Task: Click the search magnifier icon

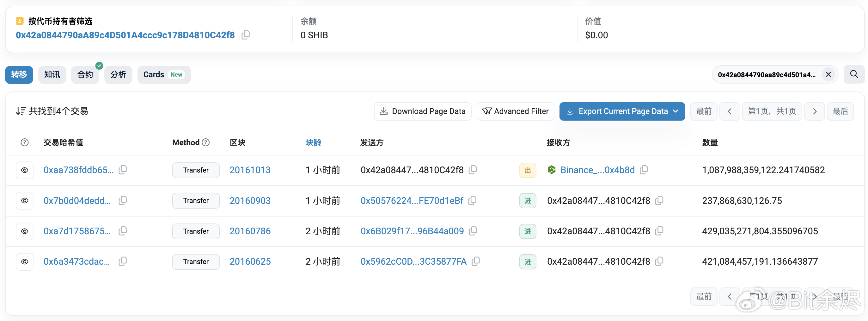Action: pos(854,74)
